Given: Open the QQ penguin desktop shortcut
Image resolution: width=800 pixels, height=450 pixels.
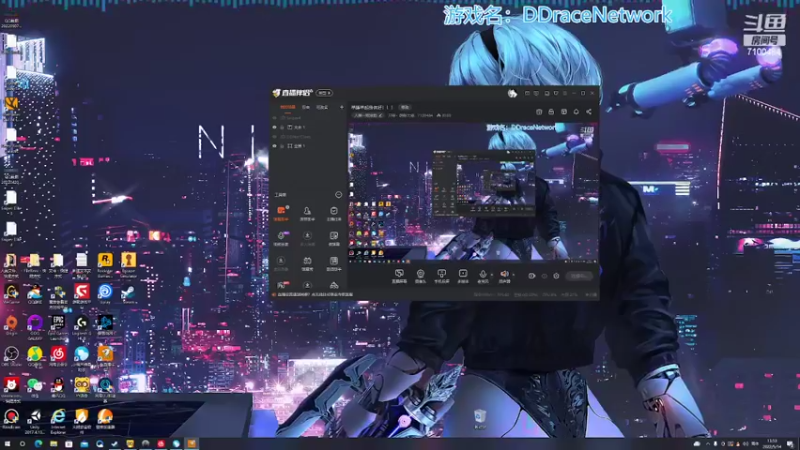Looking at the screenshot, I should pos(58,387).
